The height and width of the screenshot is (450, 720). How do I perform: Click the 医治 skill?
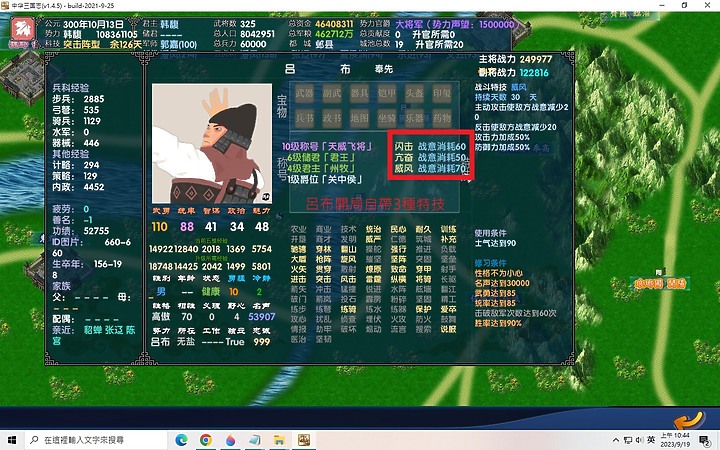pyautogui.click(x=298, y=339)
